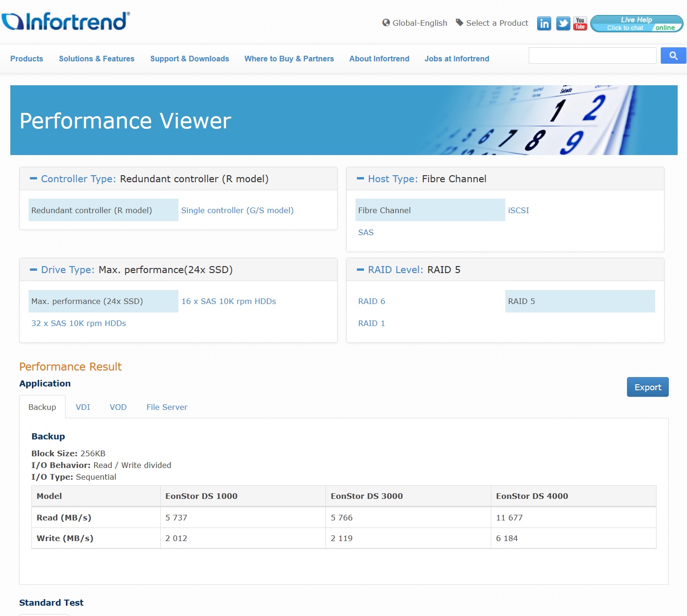Select 16 x SAS 10K rpm HDDs

229,301
